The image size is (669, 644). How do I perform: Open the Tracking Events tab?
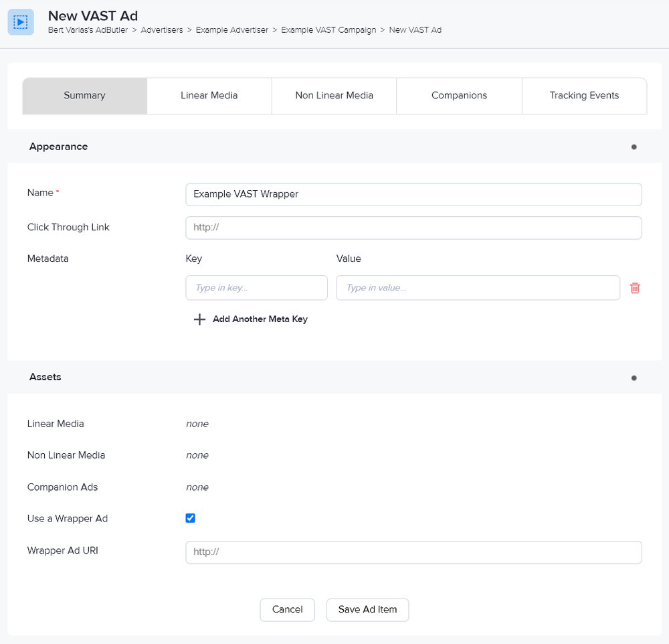(x=584, y=96)
